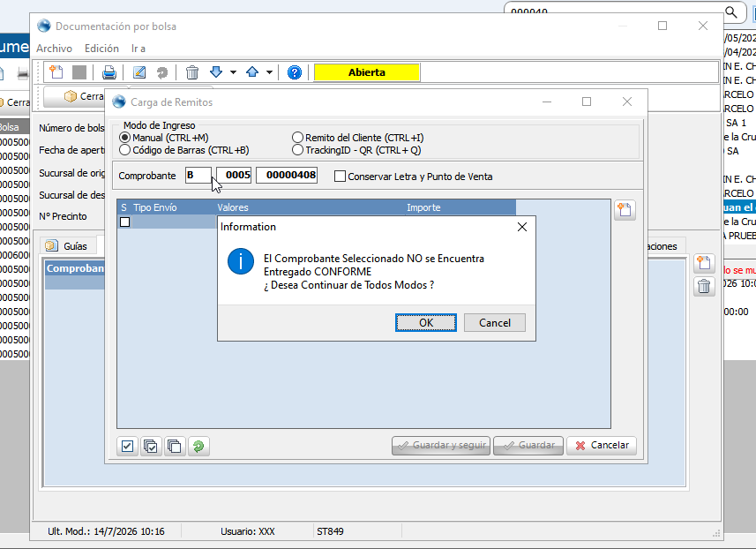Click the Comproban column header in Guías grid
This screenshot has height=549, width=756.
click(x=75, y=268)
